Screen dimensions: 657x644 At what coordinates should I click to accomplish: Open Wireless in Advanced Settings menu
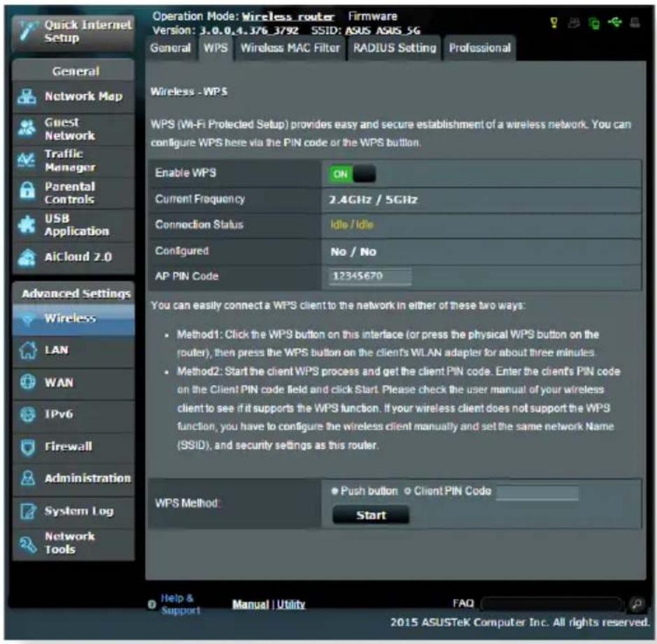tap(73, 319)
